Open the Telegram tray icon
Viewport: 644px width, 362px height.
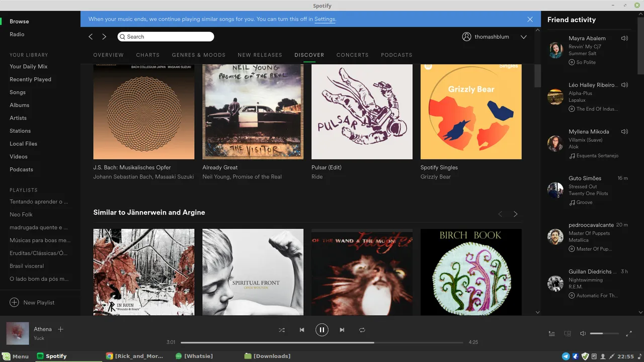point(566,356)
